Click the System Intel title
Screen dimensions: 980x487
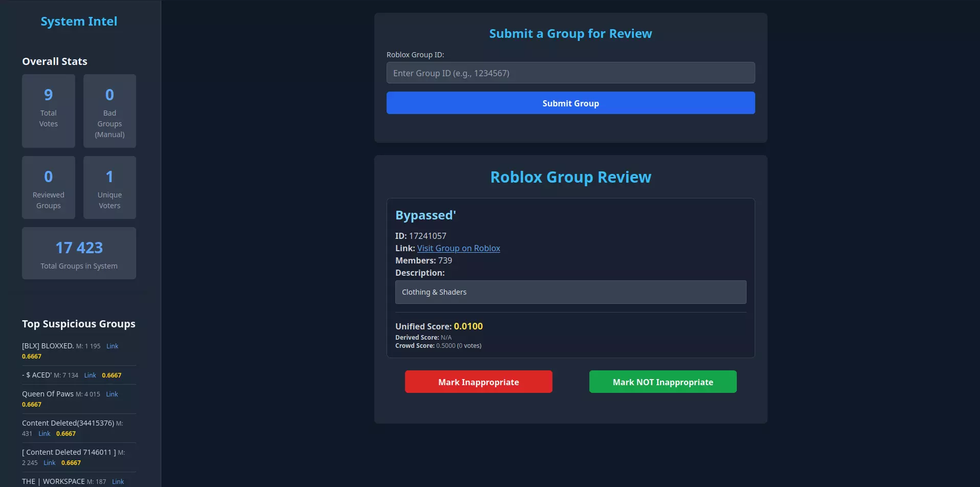click(x=79, y=21)
